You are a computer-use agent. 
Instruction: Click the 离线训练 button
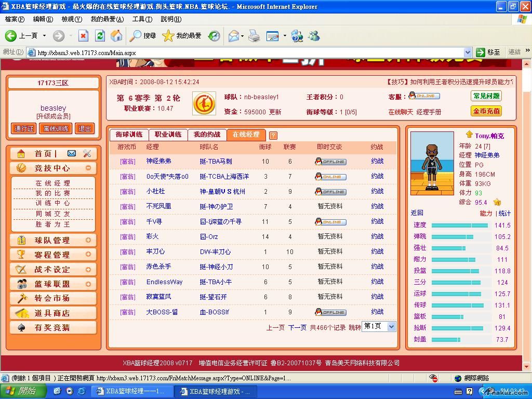point(56,129)
